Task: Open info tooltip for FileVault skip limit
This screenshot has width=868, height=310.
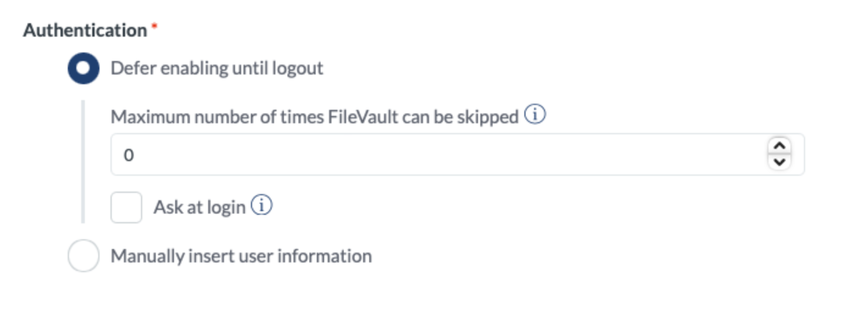Action: pos(535,115)
